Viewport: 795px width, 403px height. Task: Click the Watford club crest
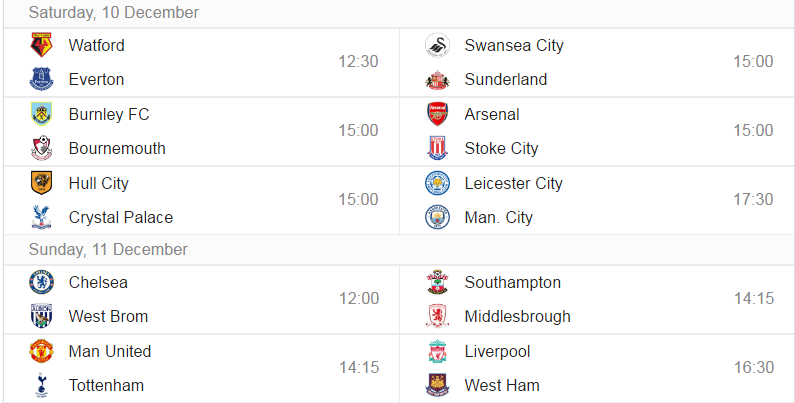point(42,45)
